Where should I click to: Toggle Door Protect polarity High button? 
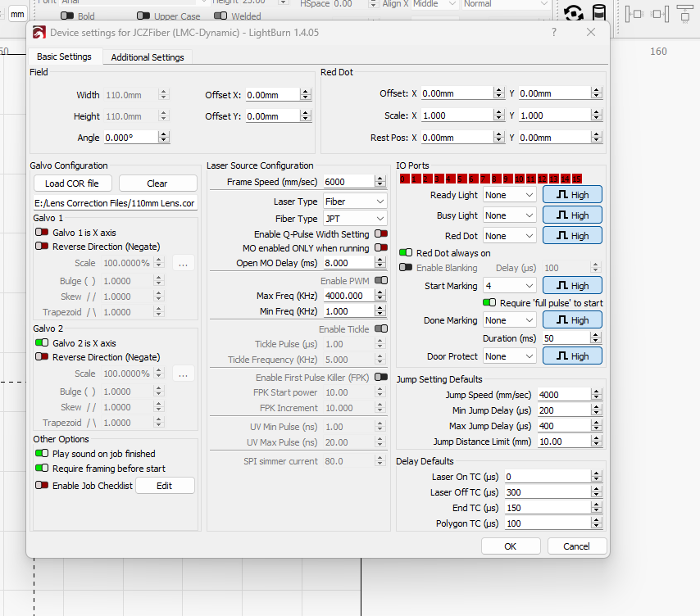coord(572,356)
